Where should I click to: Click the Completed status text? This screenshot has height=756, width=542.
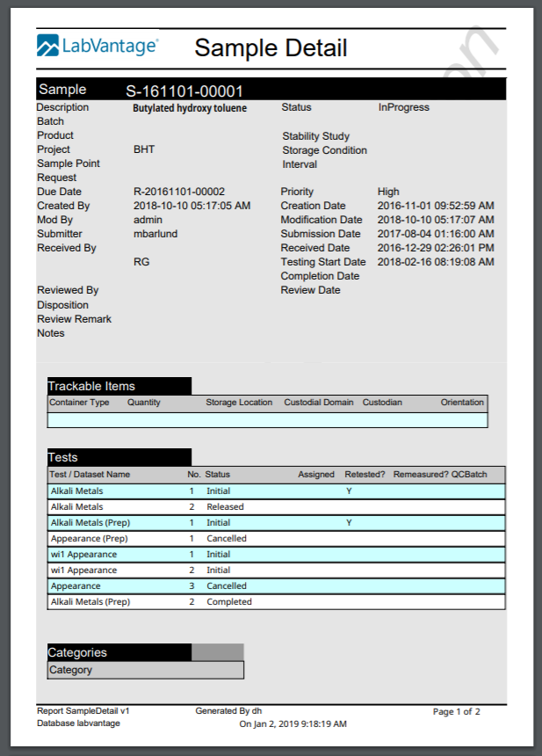tap(229, 601)
